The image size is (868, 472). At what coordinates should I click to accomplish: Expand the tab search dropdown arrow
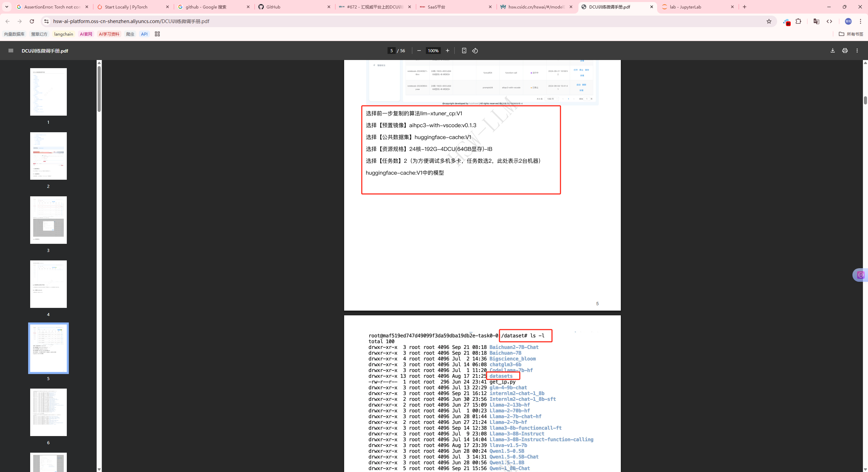pos(7,7)
